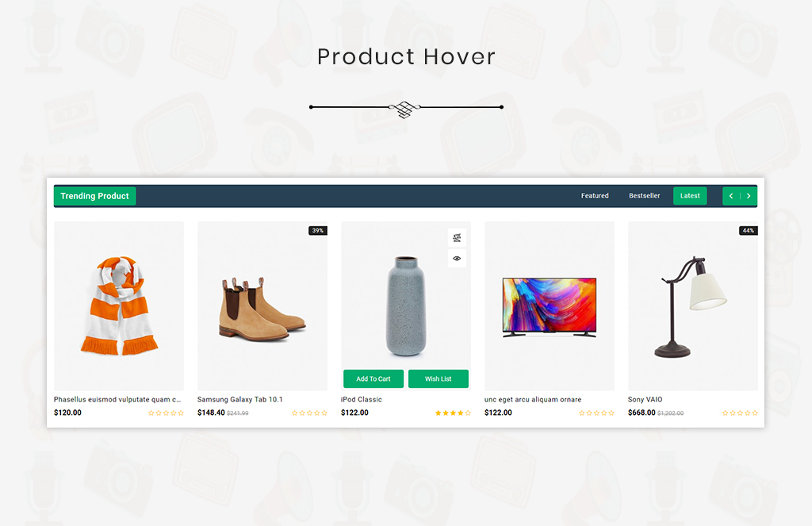Image resolution: width=812 pixels, height=526 pixels.
Task: Click star rating under TV product
Action: click(596, 413)
